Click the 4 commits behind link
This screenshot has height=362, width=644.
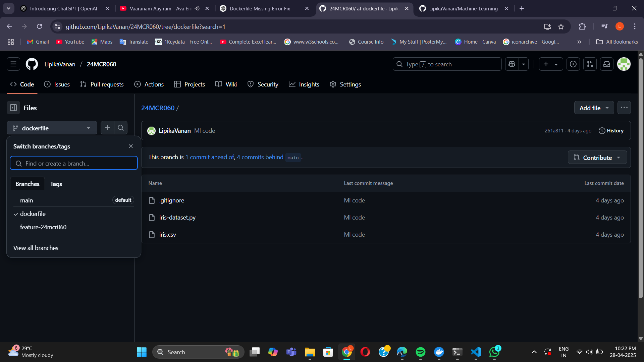[260, 157]
